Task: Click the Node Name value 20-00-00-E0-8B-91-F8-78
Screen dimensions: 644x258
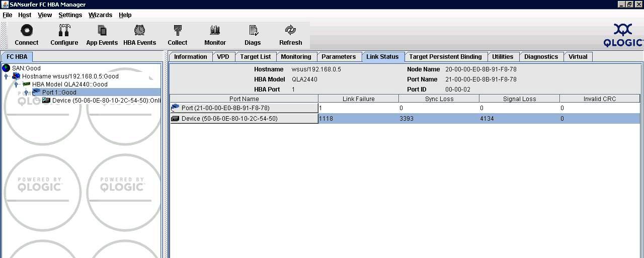Action: click(x=481, y=69)
